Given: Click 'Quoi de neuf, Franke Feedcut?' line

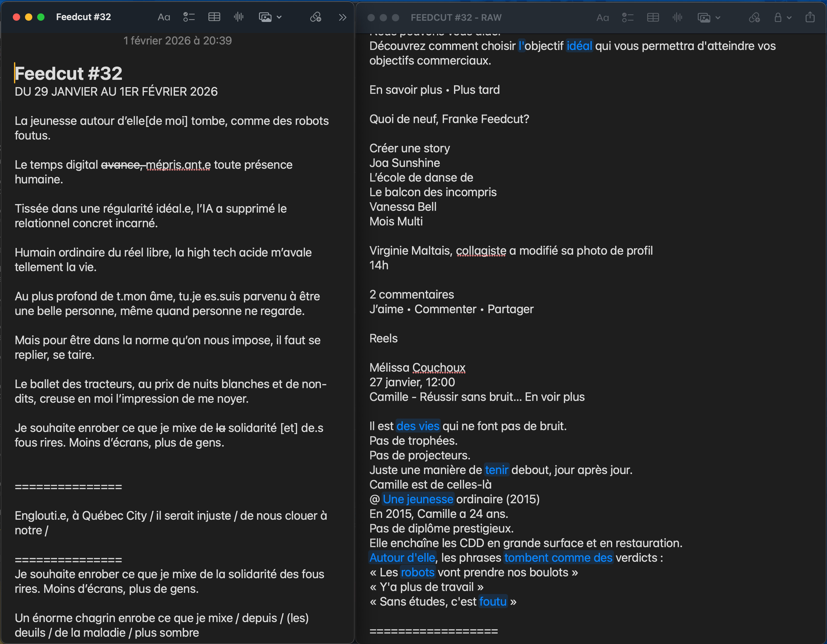Looking at the screenshot, I should (x=449, y=119).
